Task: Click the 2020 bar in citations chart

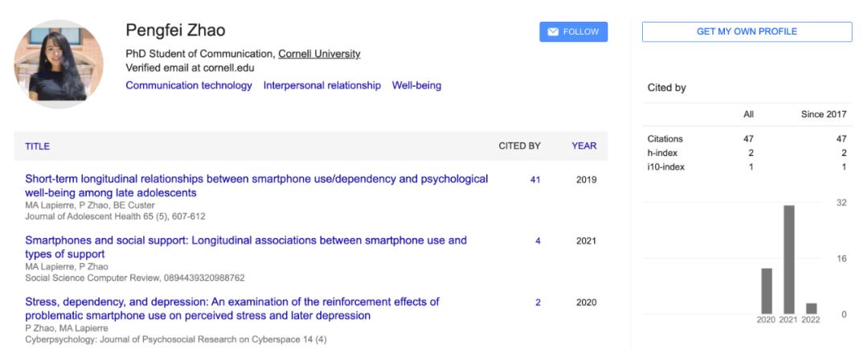Action: [x=767, y=290]
